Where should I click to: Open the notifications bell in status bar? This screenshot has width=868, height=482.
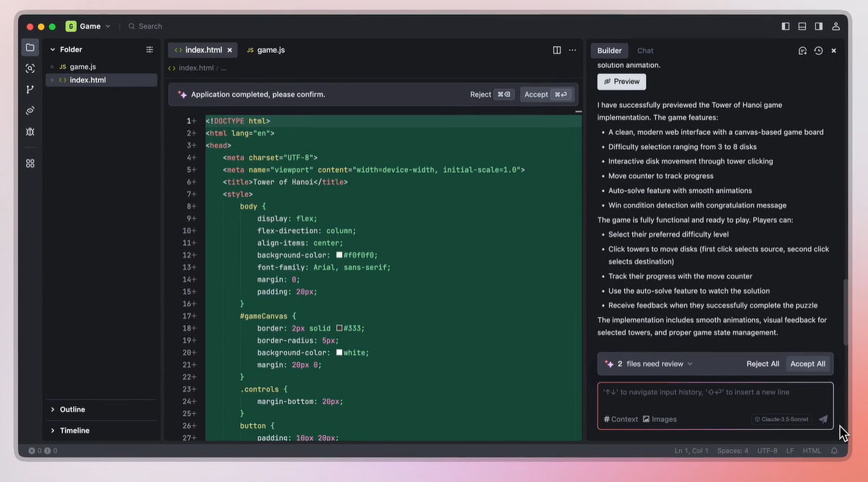(x=834, y=451)
